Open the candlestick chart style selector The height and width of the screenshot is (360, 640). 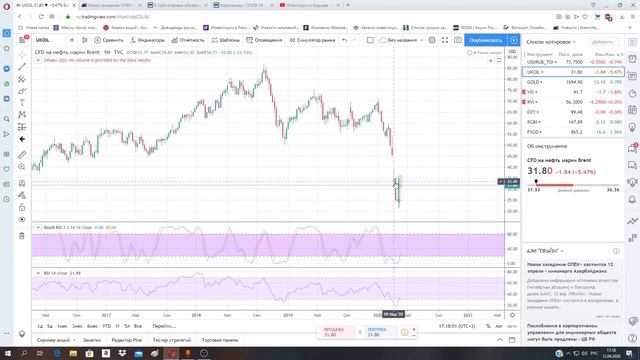coord(84,40)
